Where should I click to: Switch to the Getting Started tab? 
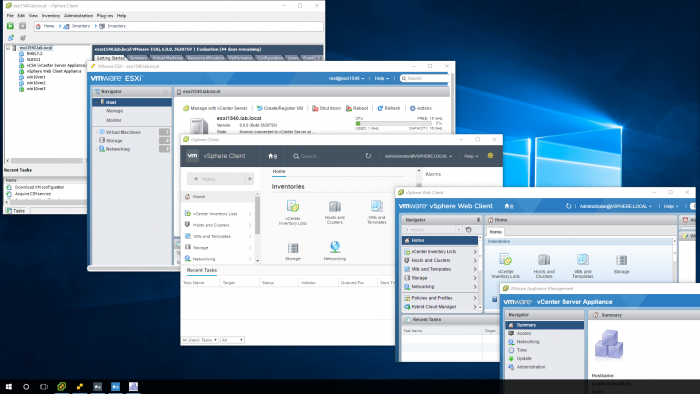(110, 58)
